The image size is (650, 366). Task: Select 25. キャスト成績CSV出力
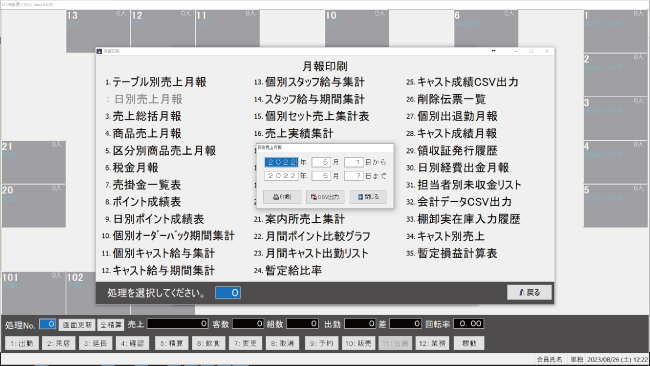coord(462,82)
